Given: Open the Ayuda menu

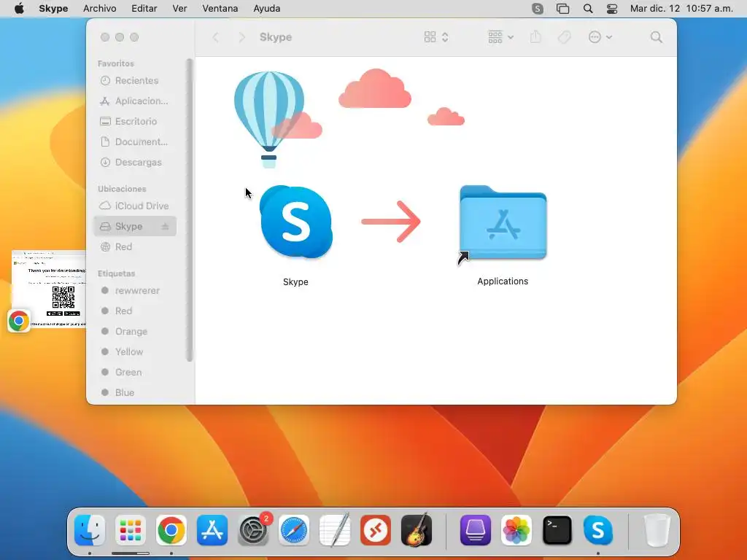Looking at the screenshot, I should (267, 9).
